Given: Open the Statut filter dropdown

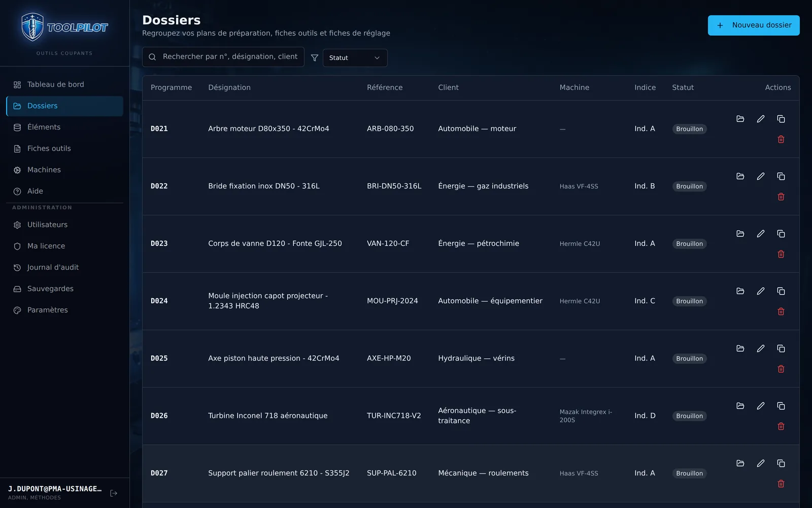Looking at the screenshot, I should (355, 58).
